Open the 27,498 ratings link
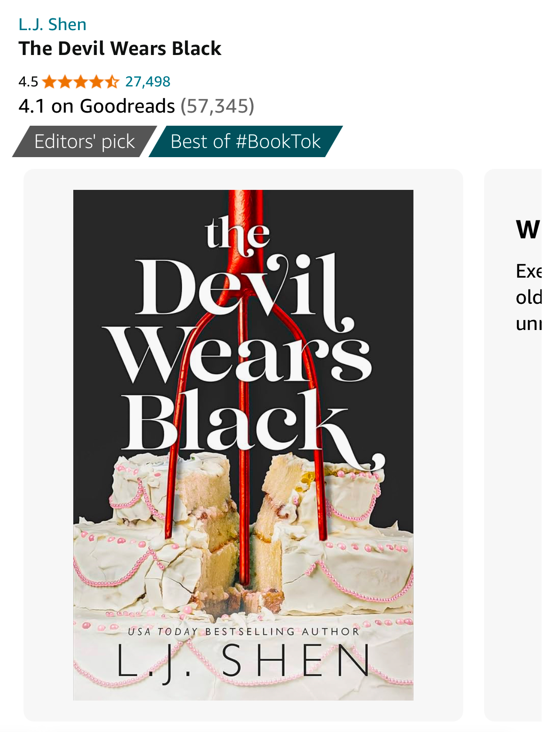This screenshot has height=732, width=560. [x=147, y=82]
